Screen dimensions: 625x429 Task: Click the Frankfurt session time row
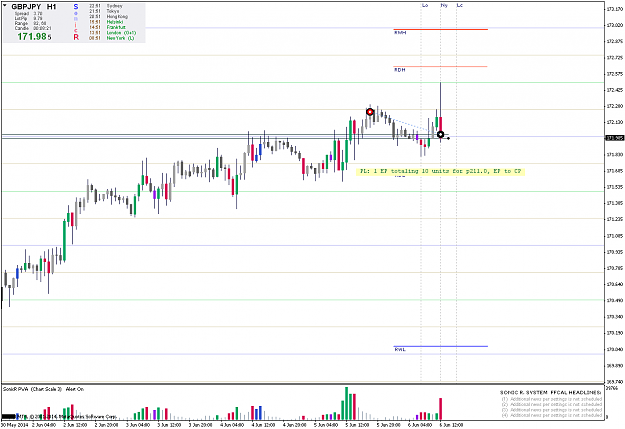107,27
